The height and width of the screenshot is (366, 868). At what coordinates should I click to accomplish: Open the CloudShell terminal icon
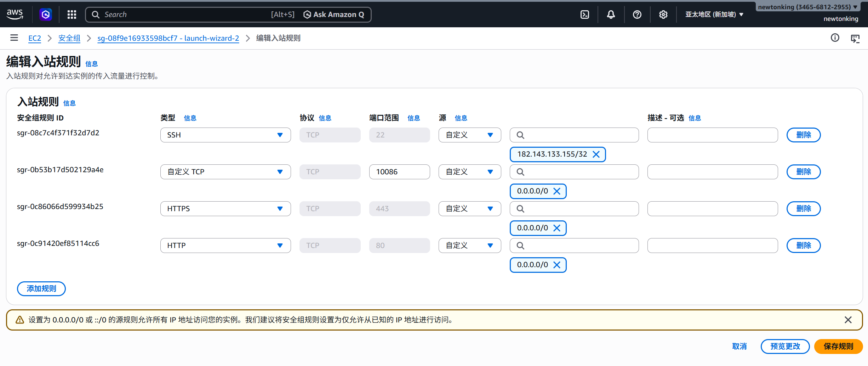click(585, 15)
